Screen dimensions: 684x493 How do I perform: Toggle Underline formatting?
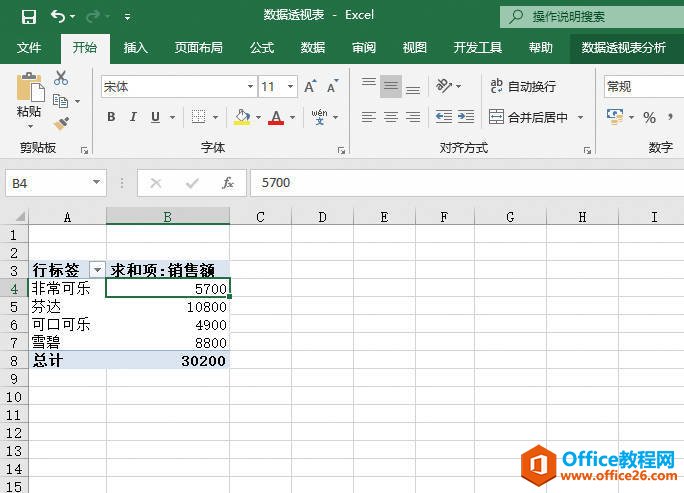pyautogui.click(x=155, y=117)
